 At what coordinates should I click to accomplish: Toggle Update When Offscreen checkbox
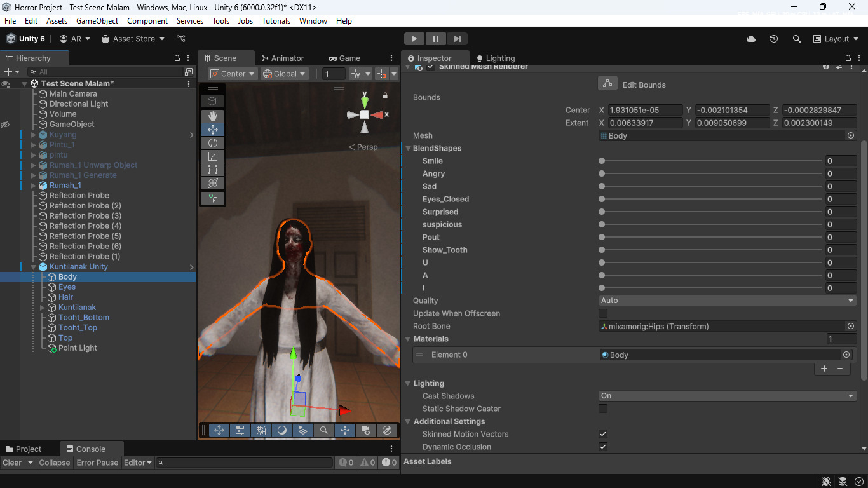603,313
